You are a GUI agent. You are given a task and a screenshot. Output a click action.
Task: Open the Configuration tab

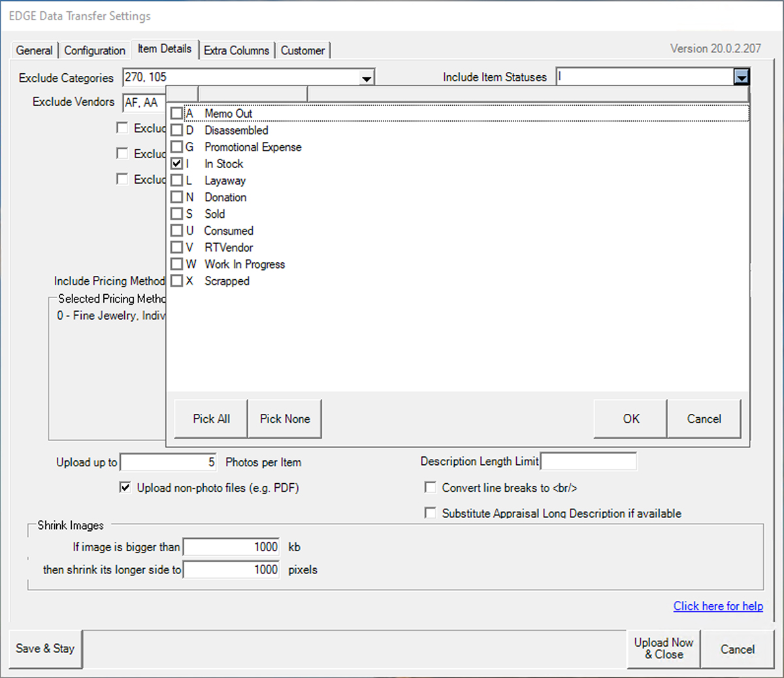point(95,50)
